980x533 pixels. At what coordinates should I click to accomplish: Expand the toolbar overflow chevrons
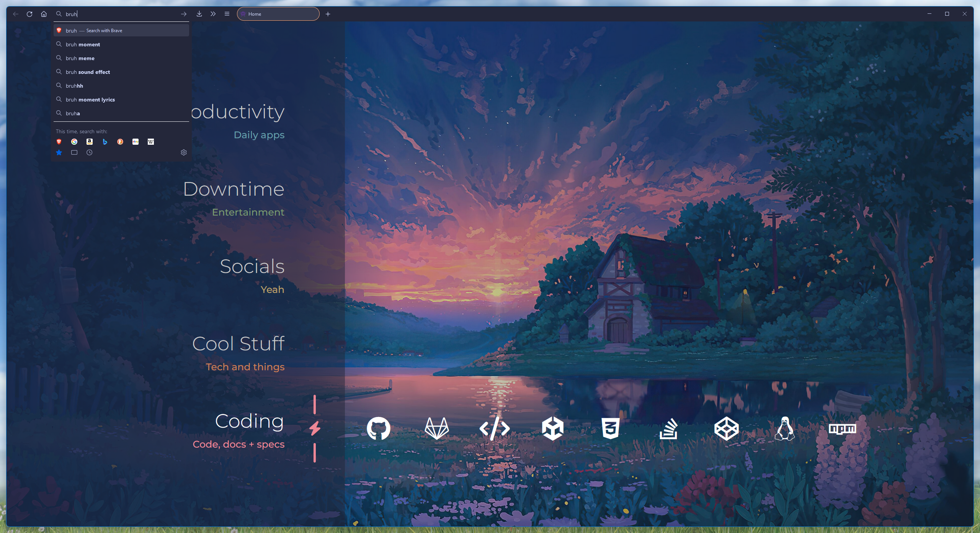pyautogui.click(x=213, y=14)
